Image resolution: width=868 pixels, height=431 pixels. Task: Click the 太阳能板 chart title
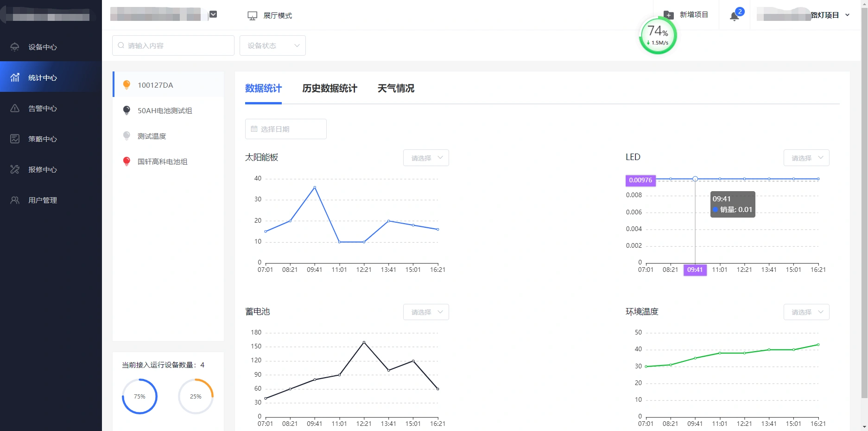pos(261,157)
